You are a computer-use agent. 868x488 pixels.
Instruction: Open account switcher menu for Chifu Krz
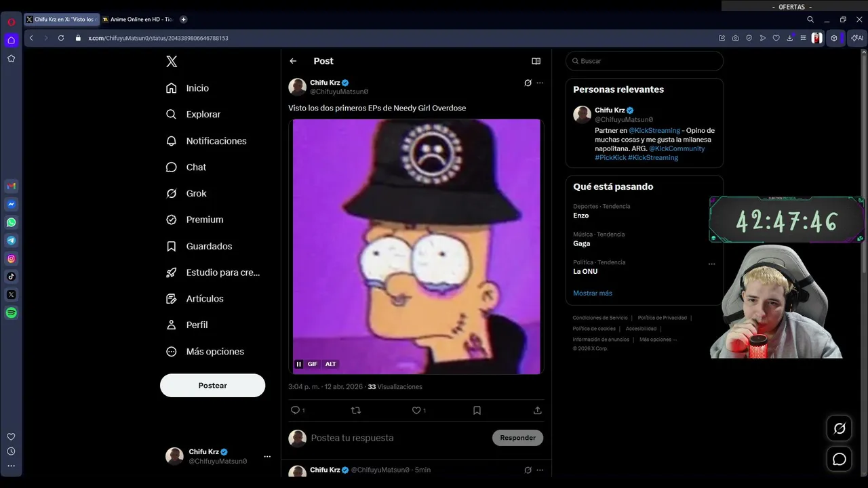(x=267, y=456)
